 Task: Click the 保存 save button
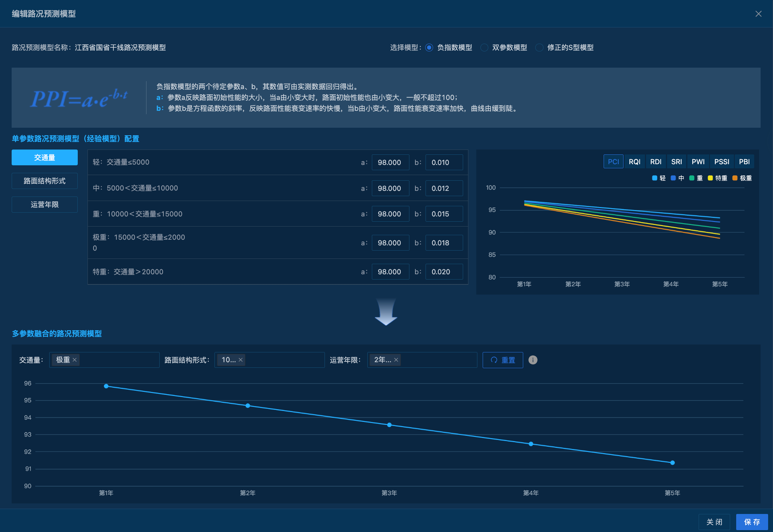[752, 522]
